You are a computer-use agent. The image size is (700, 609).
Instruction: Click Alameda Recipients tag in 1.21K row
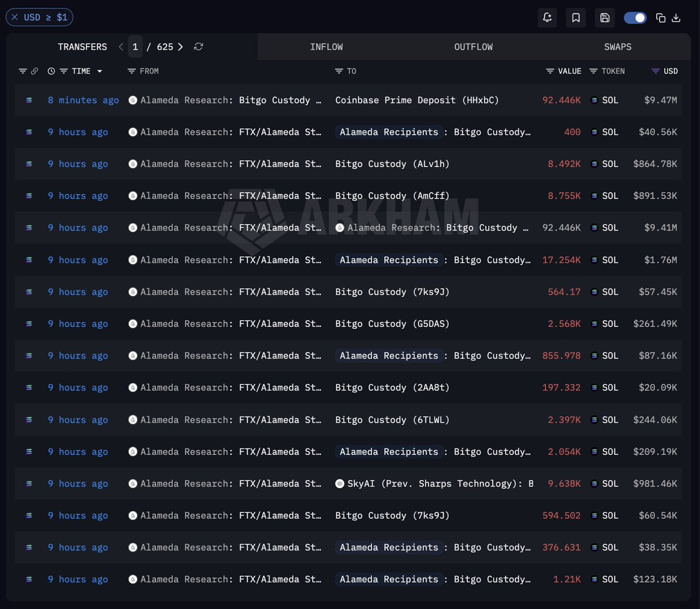coord(389,580)
